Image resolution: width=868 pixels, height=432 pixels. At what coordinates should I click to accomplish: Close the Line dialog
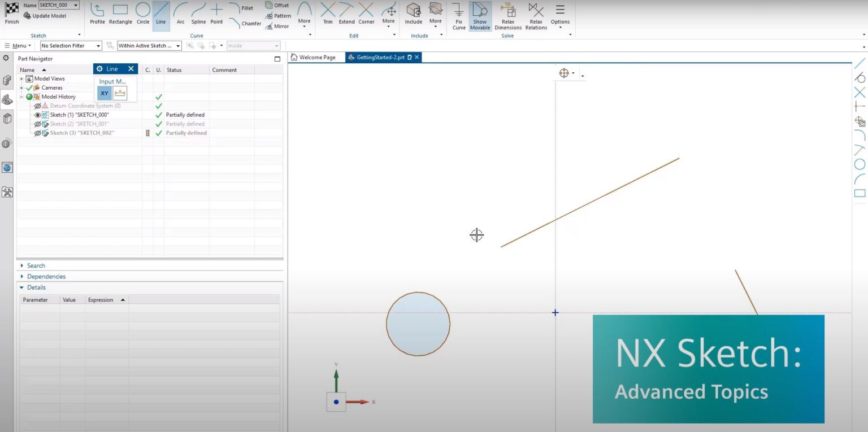point(131,69)
